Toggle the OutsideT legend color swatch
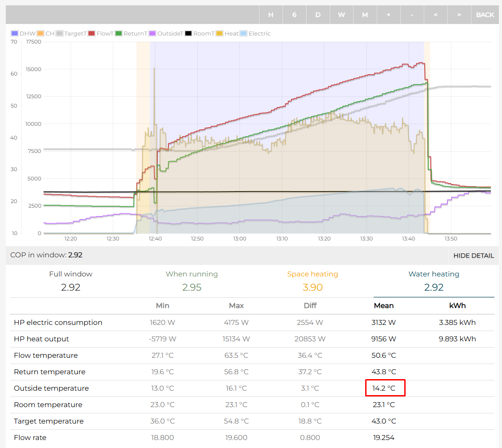 [152, 34]
